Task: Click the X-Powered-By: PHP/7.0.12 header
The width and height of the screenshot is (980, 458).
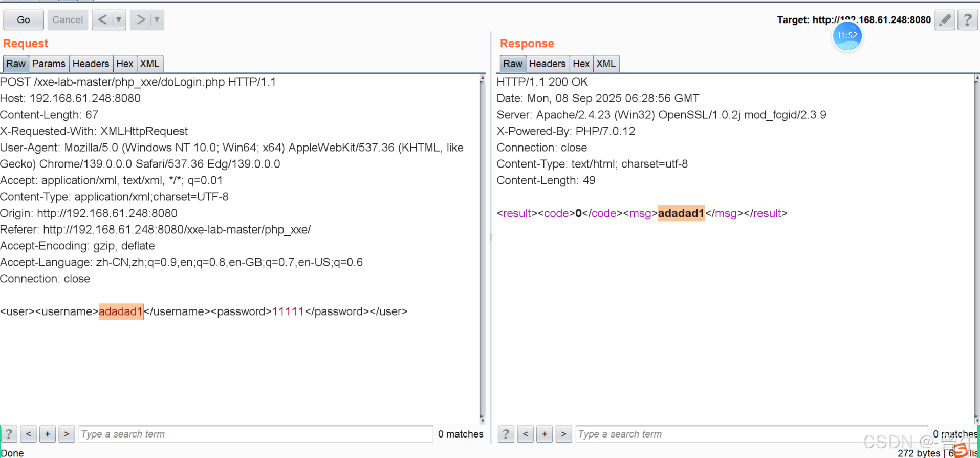Action: [x=566, y=131]
